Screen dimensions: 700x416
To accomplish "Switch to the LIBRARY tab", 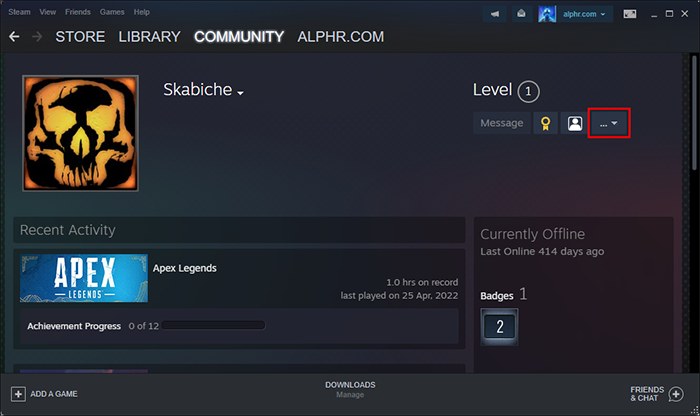I will pos(150,37).
